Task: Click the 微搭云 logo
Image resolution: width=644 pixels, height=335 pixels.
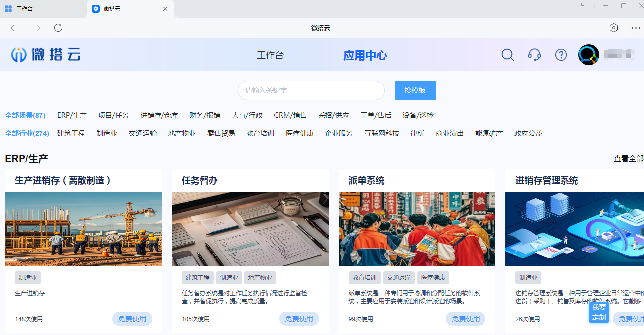Action: pyautogui.click(x=46, y=55)
